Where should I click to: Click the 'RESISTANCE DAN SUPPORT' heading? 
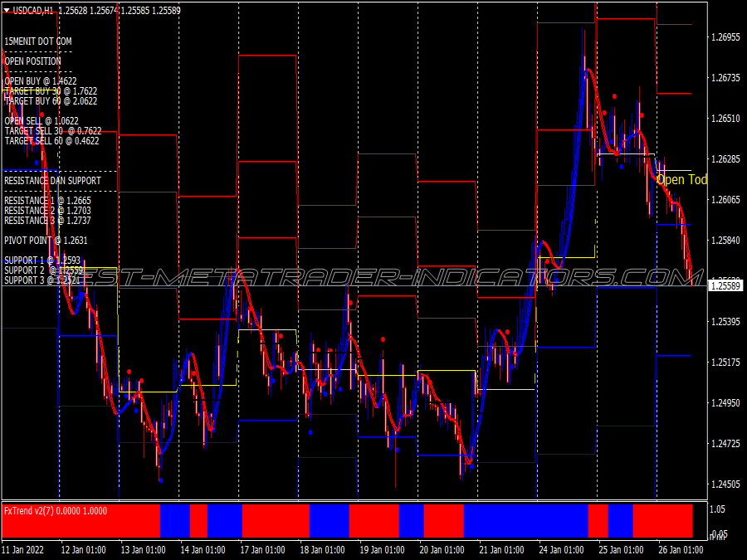click(52, 181)
